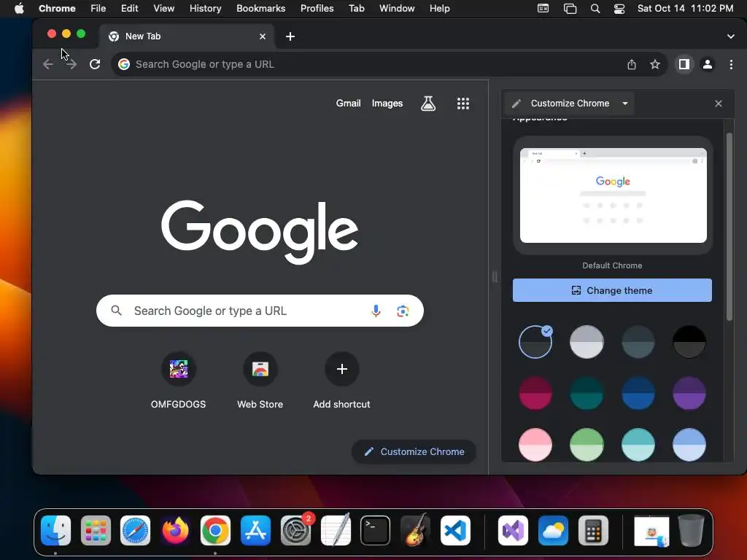The image size is (747, 560).
Task: Select the light grey color swatch
Action: click(x=587, y=342)
